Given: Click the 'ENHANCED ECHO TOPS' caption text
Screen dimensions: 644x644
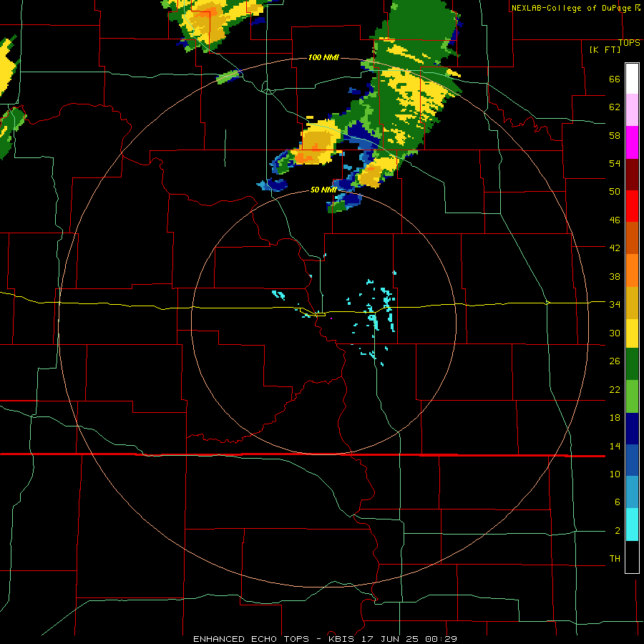Looking at the screenshot, I should coord(251,639).
